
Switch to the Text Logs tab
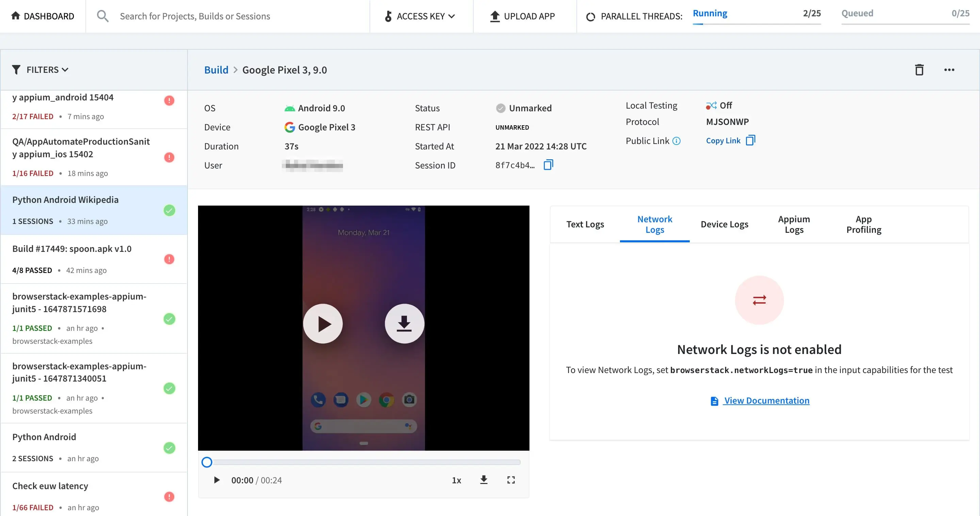585,224
